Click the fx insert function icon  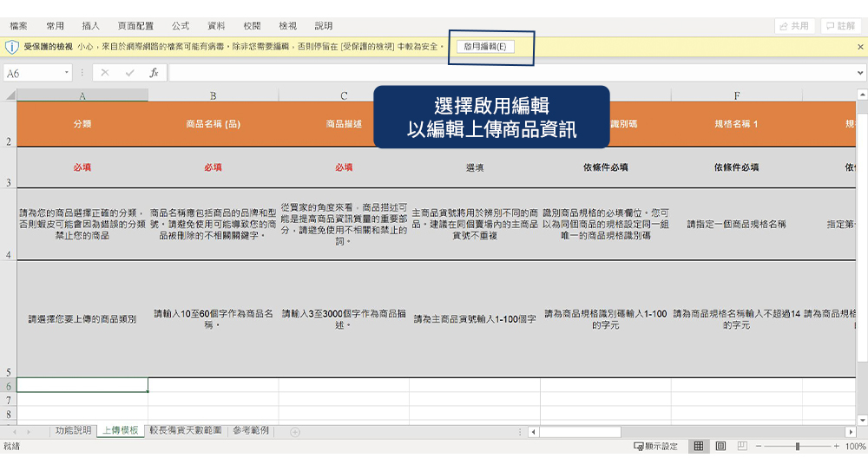click(x=154, y=73)
